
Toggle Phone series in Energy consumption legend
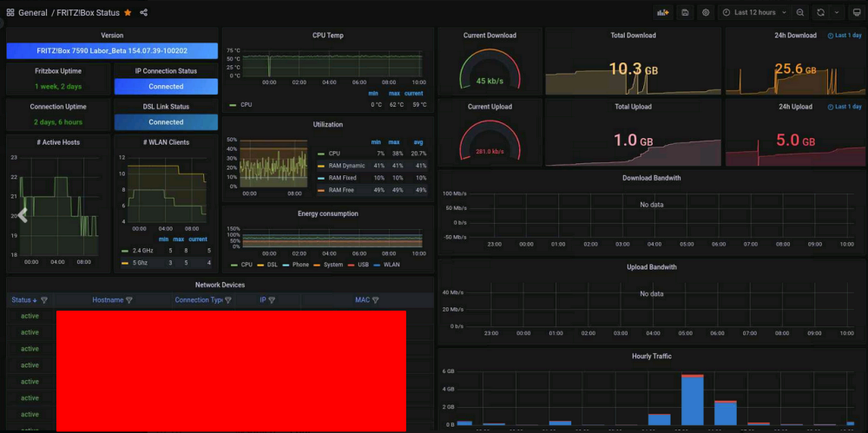pyautogui.click(x=300, y=265)
